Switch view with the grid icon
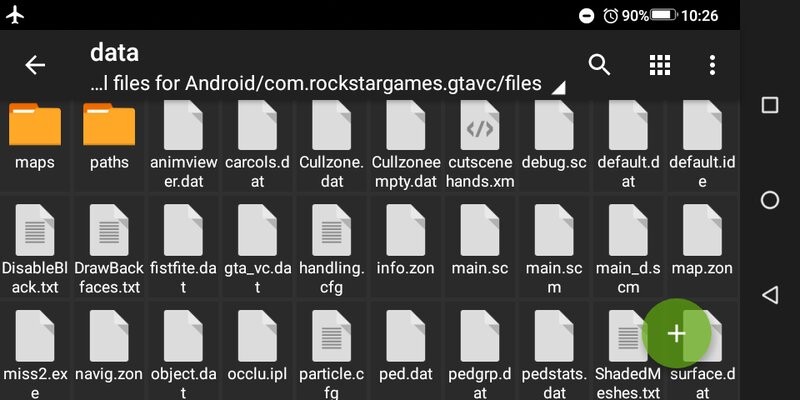The image size is (800, 400). (660, 65)
